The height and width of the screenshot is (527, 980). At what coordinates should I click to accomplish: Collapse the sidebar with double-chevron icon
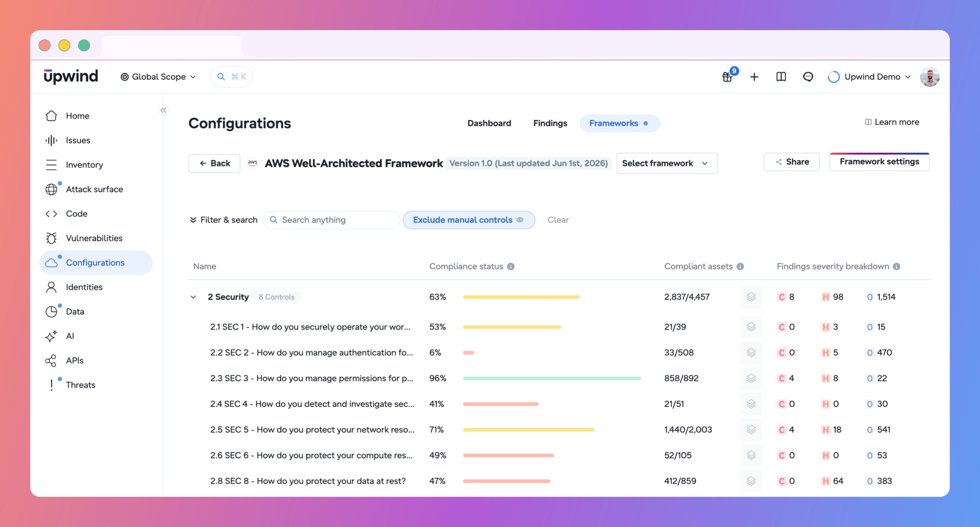coord(163,110)
